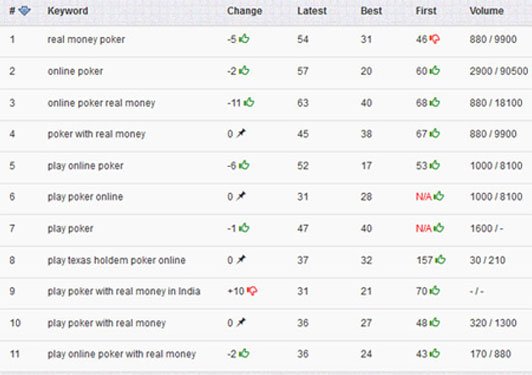
Task: Sort by the Latest column header
Action: point(312,11)
